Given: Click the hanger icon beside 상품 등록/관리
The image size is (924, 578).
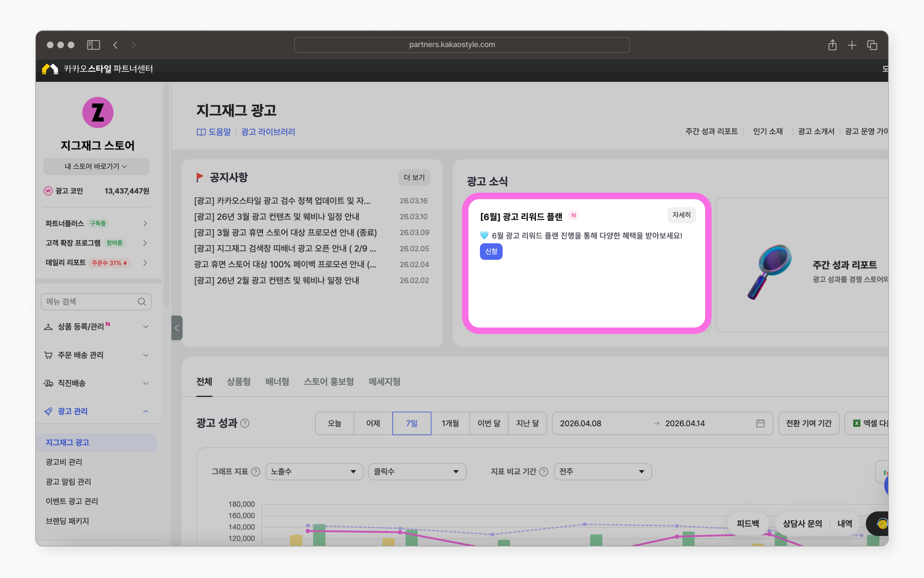Looking at the screenshot, I should point(48,327).
